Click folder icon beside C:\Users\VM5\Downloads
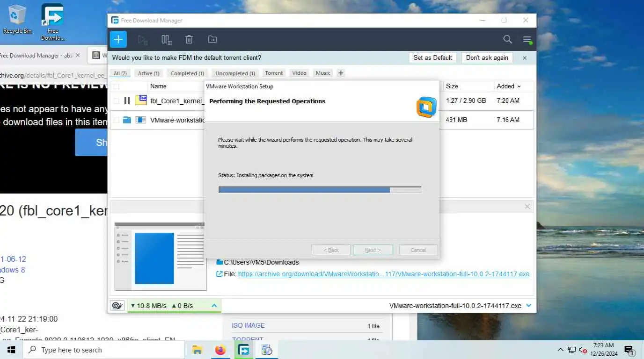The image size is (644, 359). 219,262
